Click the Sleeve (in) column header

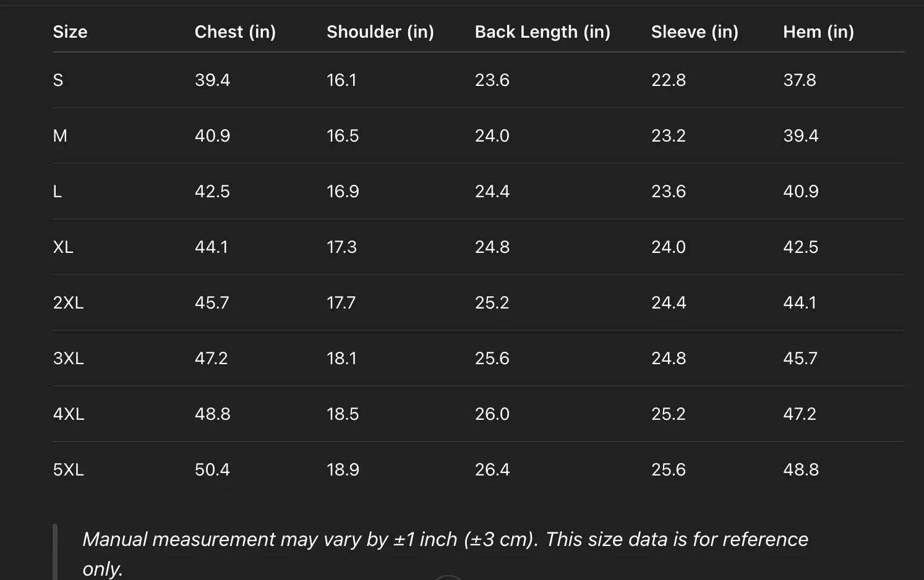coord(694,32)
